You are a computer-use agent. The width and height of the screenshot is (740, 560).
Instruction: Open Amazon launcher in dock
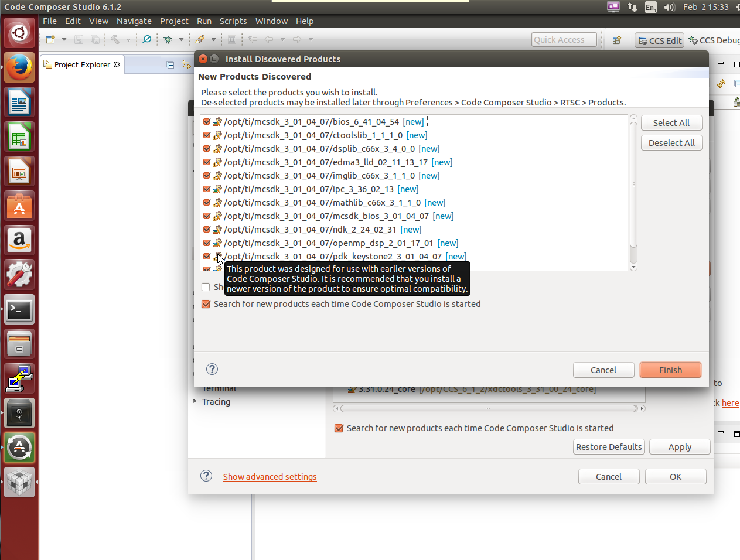19,240
